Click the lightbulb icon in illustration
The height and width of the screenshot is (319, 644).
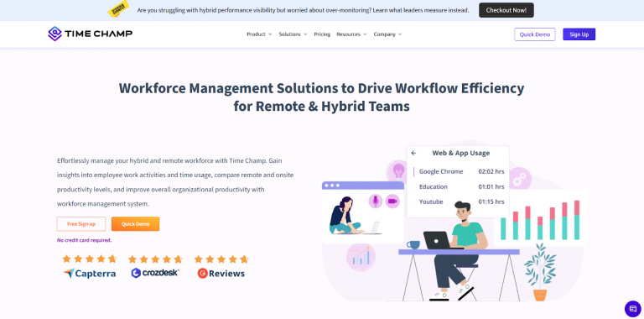click(x=397, y=171)
